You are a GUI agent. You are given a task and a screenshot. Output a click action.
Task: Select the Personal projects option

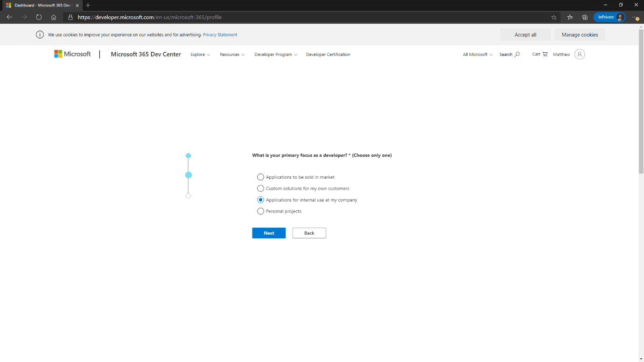(x=260, y=211)
